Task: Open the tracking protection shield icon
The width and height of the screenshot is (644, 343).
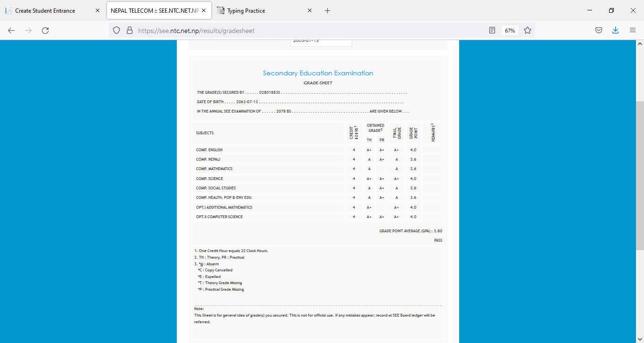Action: pos(117,30)
